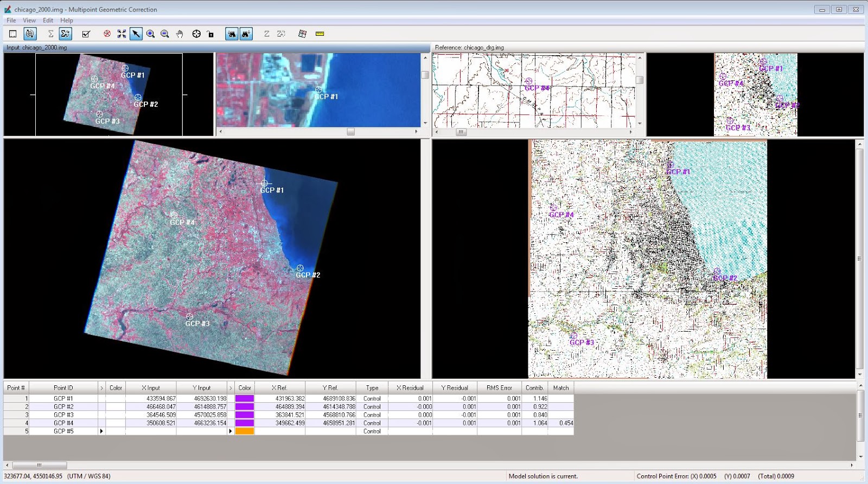Screen dimensions: 868x484
Task: Click the zoom in magnifier tool
Action: [x=151, y=34]
